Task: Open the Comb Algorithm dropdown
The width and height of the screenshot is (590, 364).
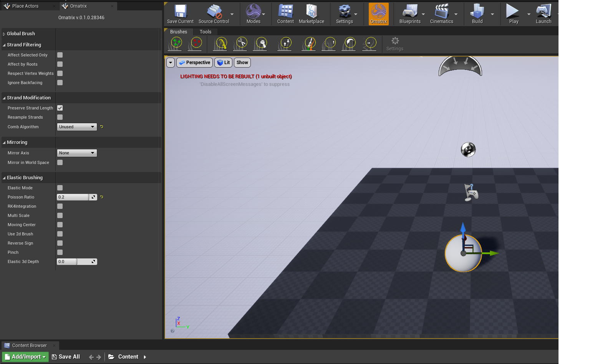Action: (x=77, y=127)
